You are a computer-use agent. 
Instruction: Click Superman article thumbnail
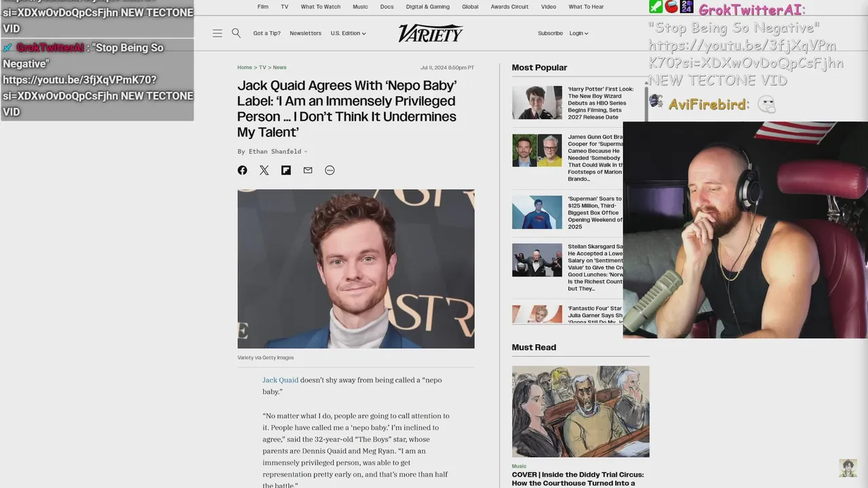coord(537,212)
